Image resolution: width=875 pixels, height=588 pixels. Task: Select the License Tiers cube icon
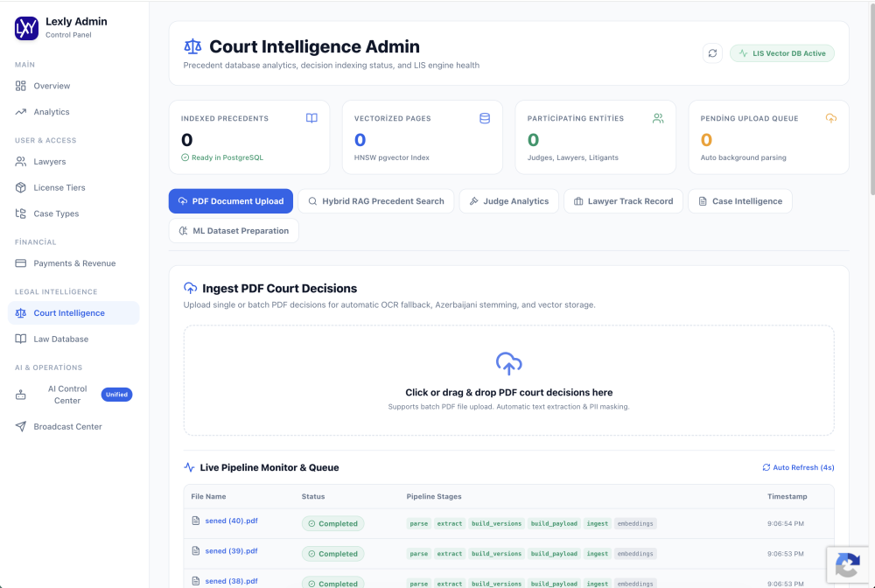pyautogui.click(x=21, y=187)
